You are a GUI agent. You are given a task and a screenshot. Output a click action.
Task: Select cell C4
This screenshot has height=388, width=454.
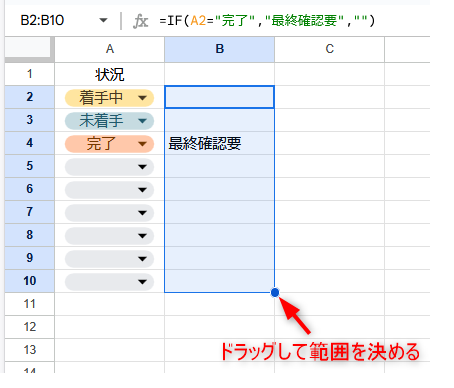[x=329, y=143]
